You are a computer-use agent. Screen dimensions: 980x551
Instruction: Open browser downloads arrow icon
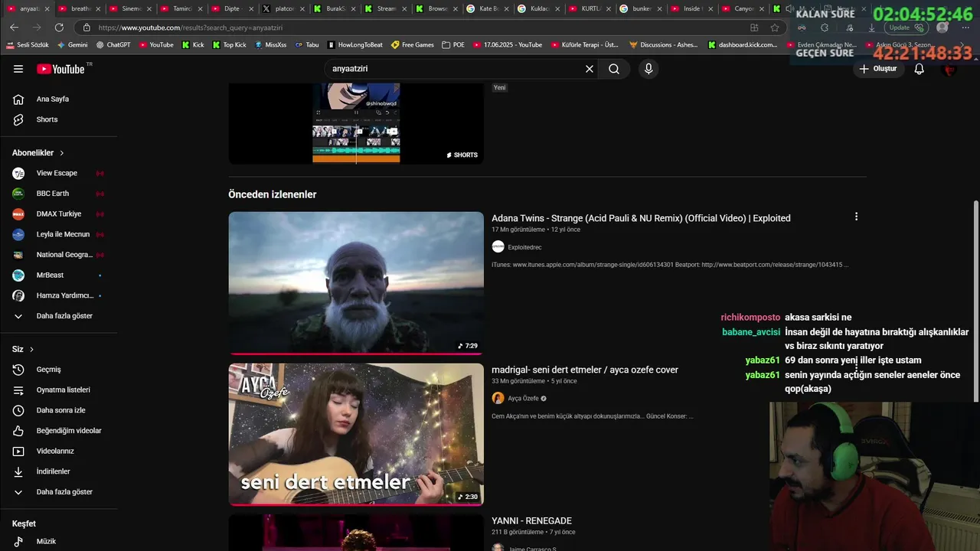(871, 28)
